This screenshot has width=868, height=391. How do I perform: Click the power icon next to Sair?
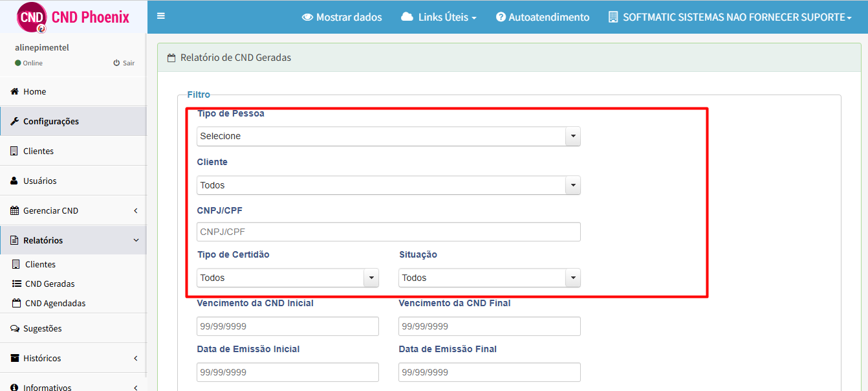[x=116, y=63]
